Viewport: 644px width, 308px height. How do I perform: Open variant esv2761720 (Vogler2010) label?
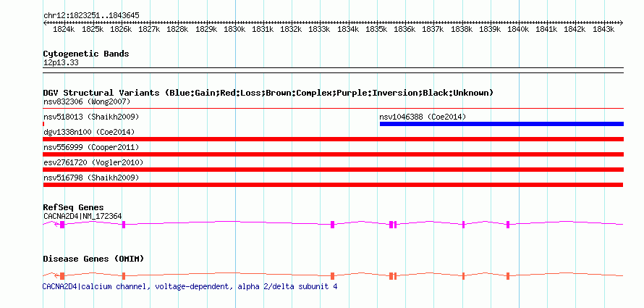point(93,162)
